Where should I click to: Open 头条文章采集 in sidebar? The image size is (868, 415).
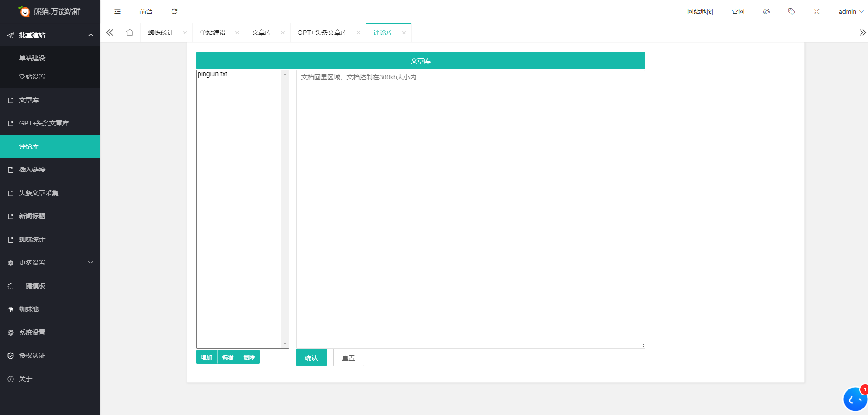point(50,193)
